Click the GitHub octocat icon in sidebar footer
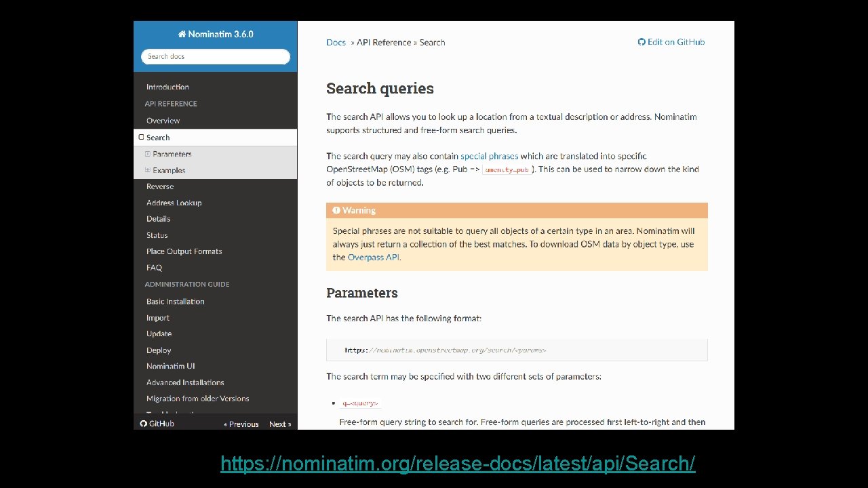This screenshot has width=868, height=488. [144, 424]
